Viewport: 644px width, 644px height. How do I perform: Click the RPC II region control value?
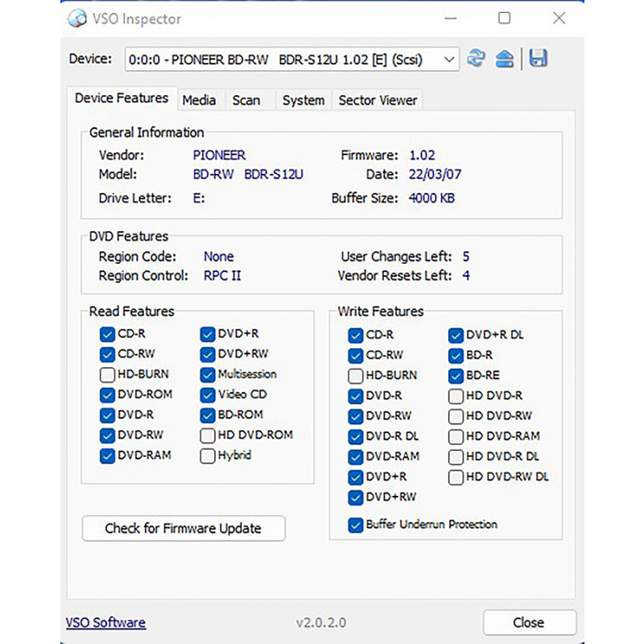click(x=222, y=275)
